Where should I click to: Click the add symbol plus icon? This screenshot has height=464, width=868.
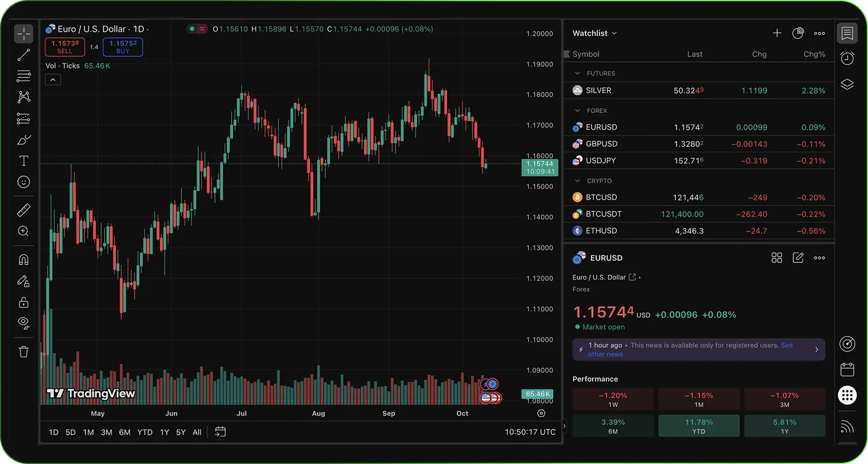[x=777, y=33]
